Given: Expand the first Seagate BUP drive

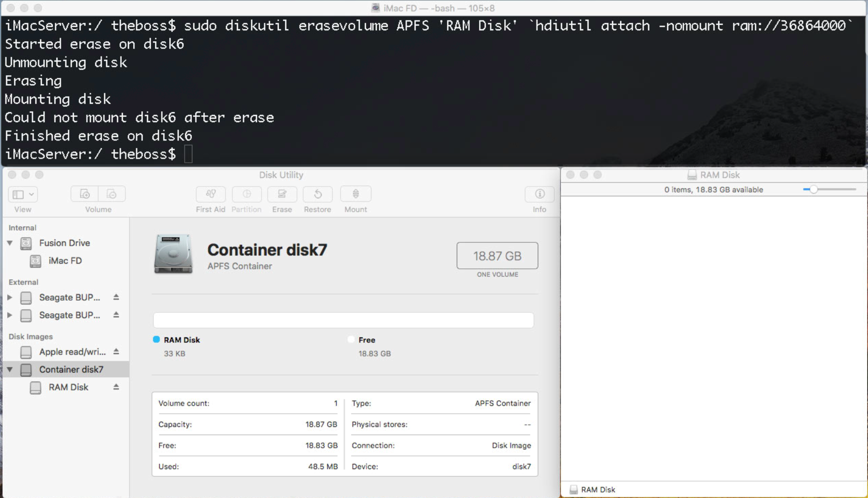Looking at the screenshot, I should tap(9, 297).
